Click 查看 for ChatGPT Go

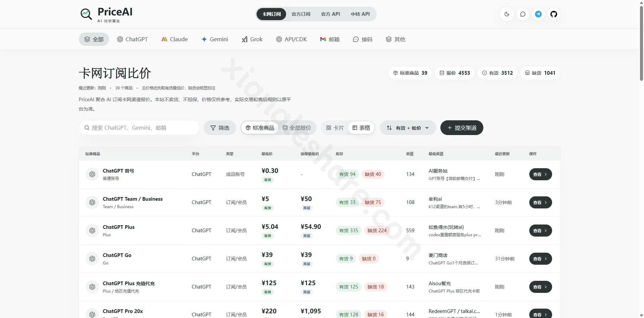(x=540, y=259)
